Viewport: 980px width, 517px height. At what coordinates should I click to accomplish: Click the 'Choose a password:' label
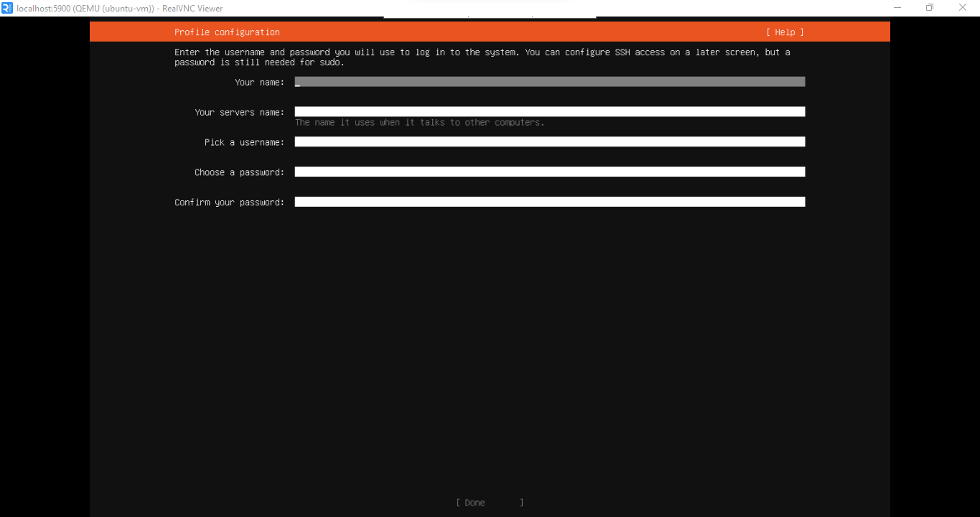pyautogui.click(x=240, y=173)
